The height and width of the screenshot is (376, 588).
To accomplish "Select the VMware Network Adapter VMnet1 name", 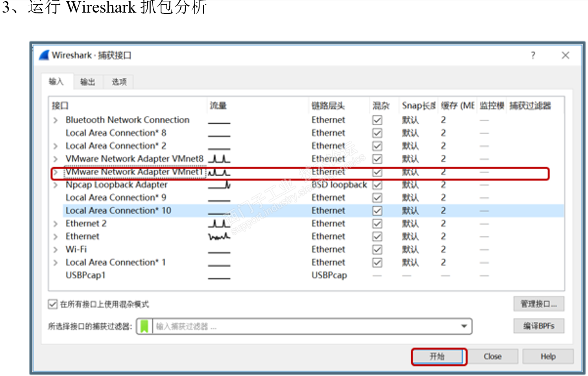I will 135,172.
